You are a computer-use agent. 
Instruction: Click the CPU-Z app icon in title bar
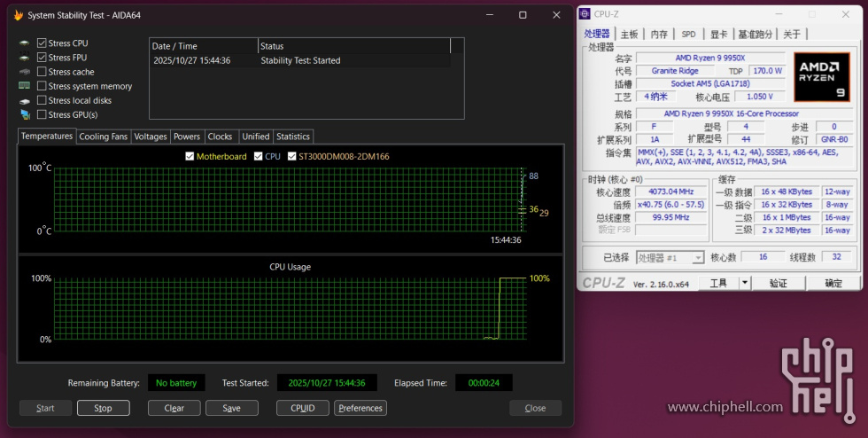[x=585, y=14]
